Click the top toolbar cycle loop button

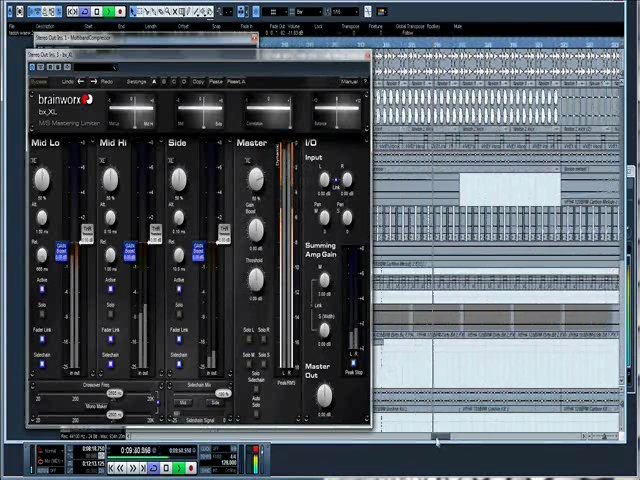84,11
